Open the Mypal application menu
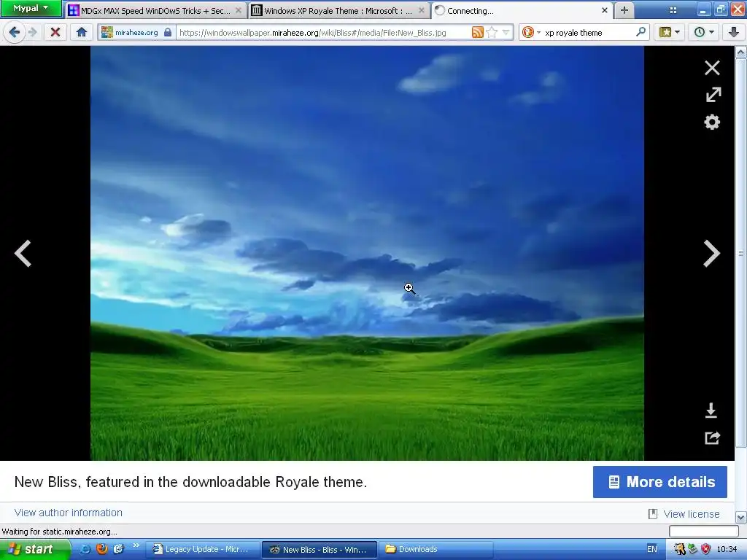 pos(31,8)
